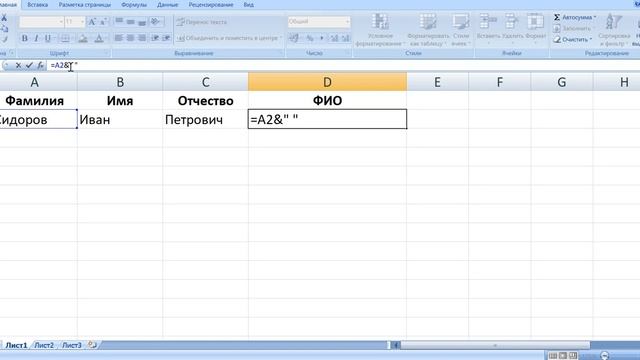Screen dimensions: 640x360
Task: Decrease cell indent
Action: [155, 38]
